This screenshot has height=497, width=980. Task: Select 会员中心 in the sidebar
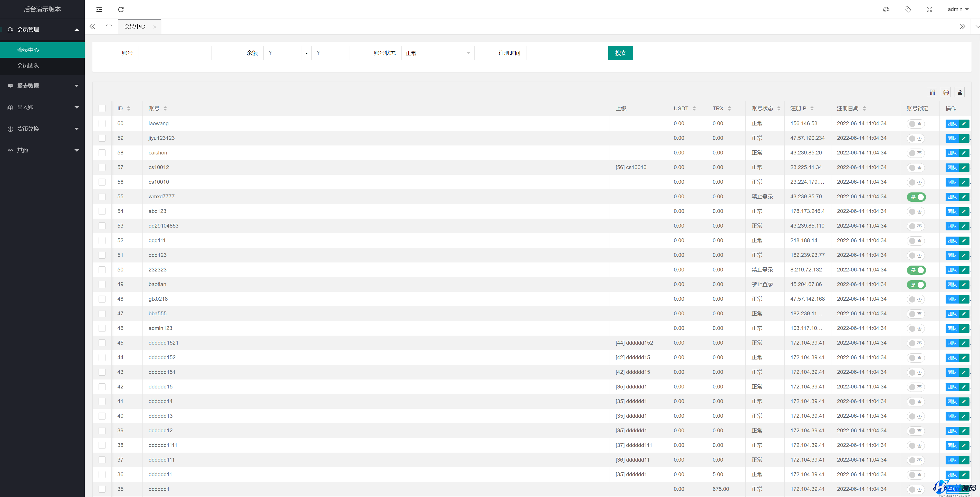tap(42, 50)
